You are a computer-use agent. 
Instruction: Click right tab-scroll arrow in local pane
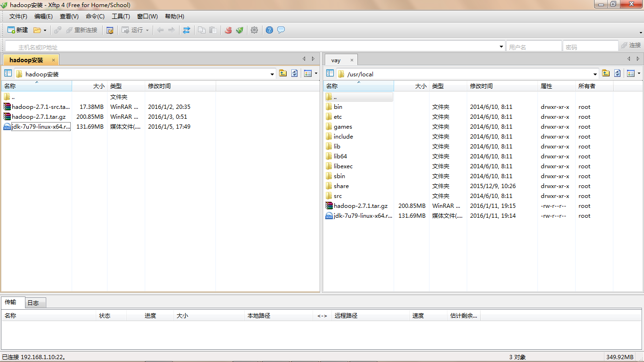(313, 59)
